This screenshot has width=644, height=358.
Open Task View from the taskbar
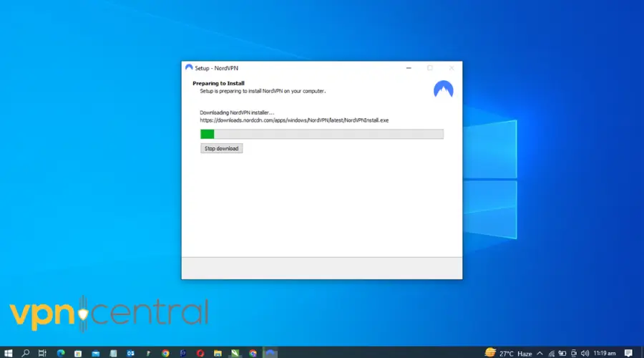[42, 353]
